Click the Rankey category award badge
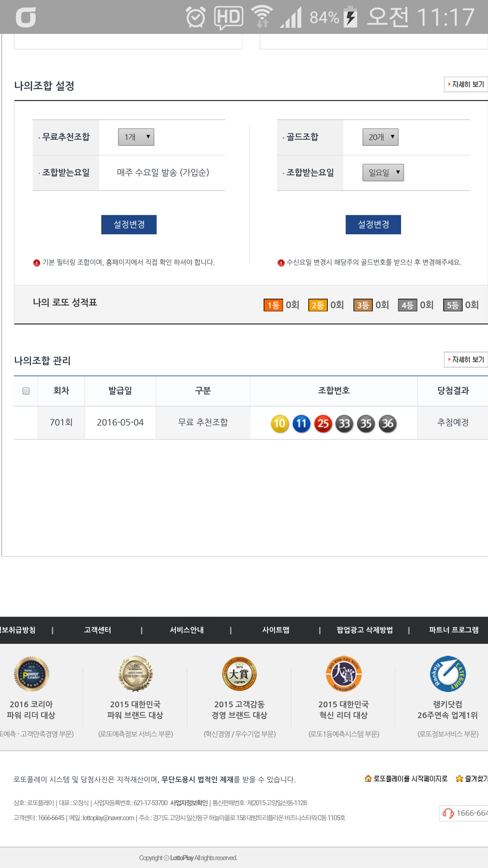This screenshot has width=488, height=868. [448, 674]
